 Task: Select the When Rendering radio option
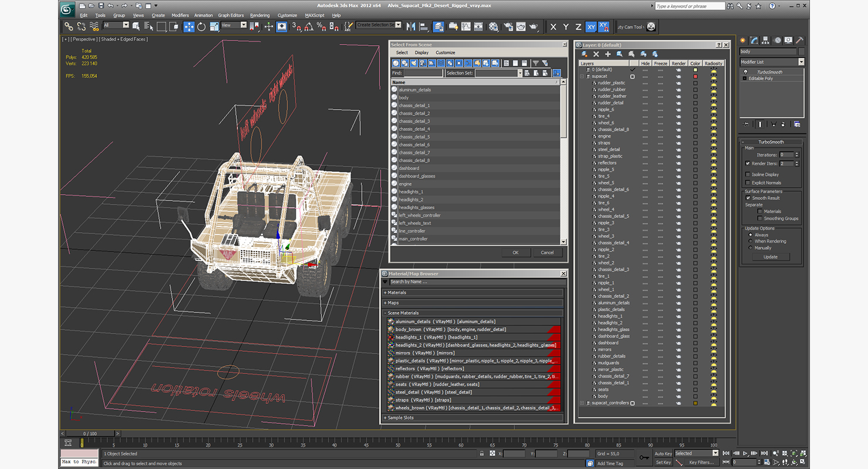coord(750,241)
